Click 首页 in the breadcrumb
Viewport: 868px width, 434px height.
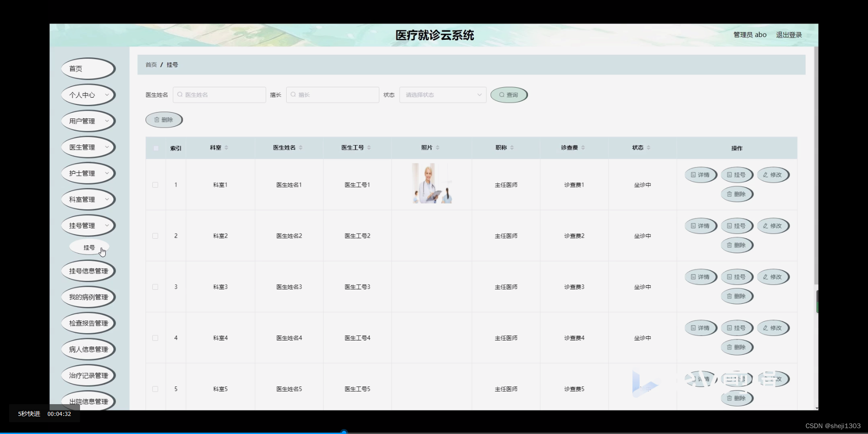click(151, 64)
